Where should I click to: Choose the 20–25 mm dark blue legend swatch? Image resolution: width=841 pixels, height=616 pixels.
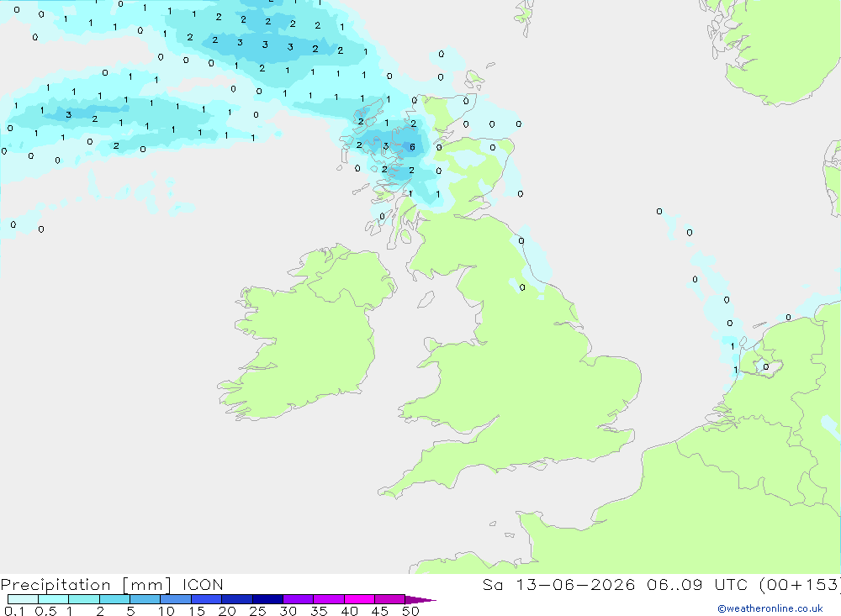236,599
